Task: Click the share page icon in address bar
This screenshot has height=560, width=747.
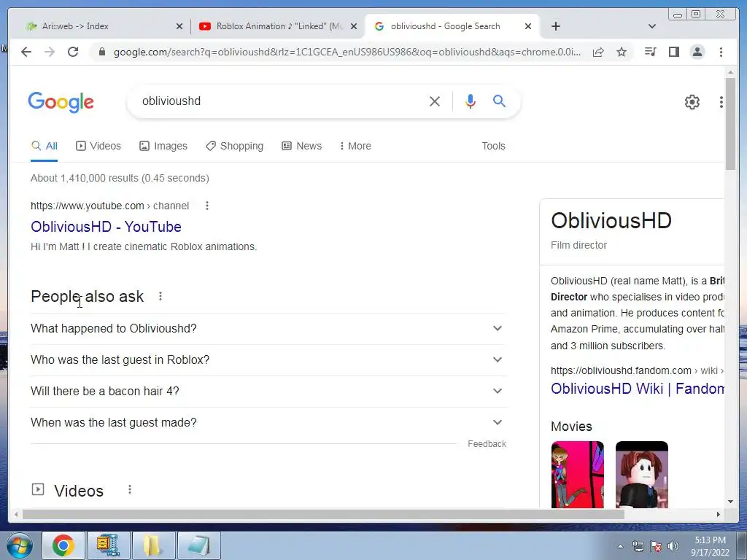Action: [598, 52]
